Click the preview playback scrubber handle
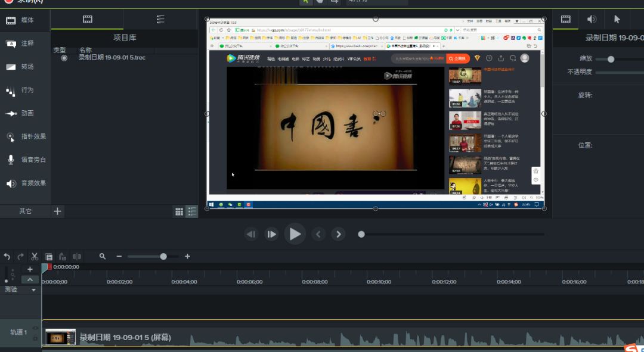Screen dimensions: 644x352 (x=361, y=234)
